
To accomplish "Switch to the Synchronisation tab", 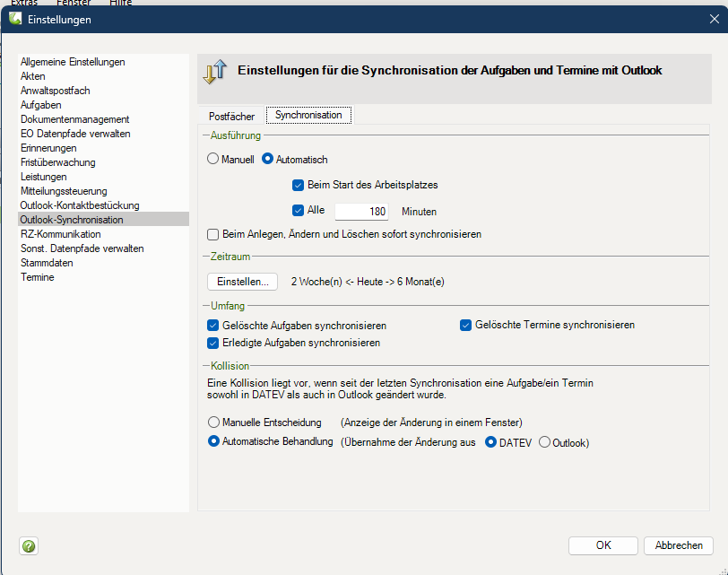I will pos(308,115).
